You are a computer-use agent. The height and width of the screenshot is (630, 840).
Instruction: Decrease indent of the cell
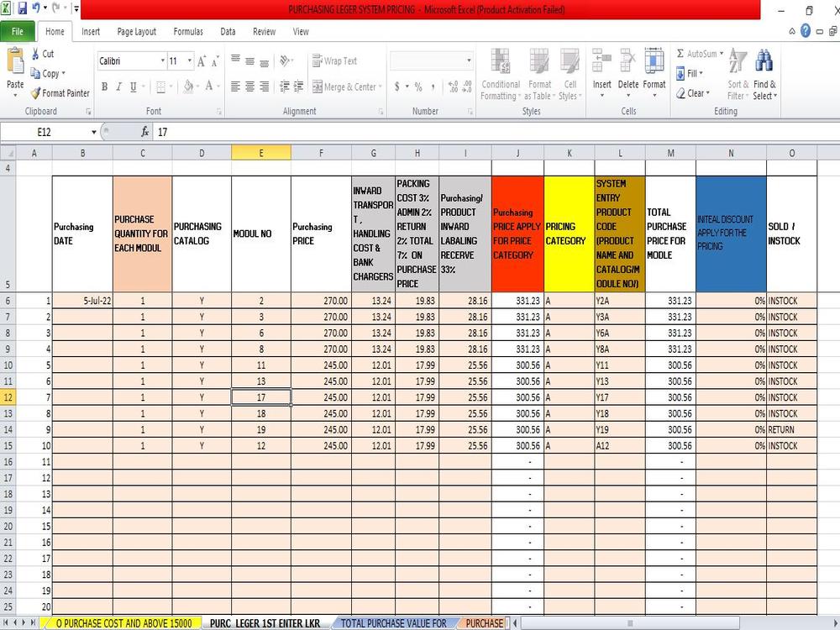(285, 87)
